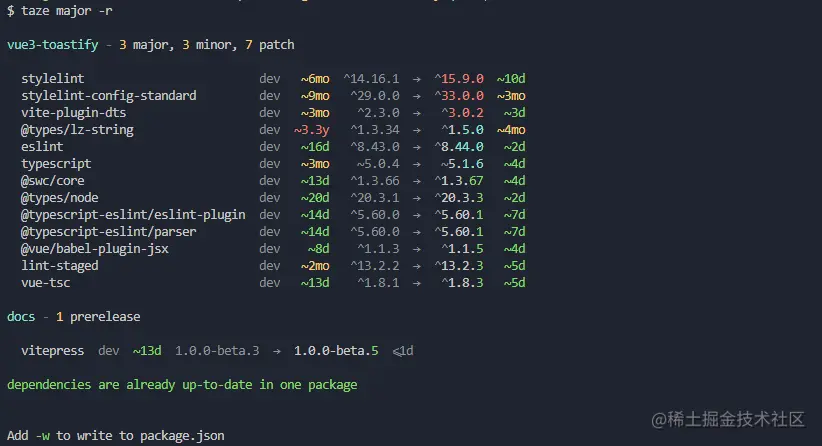
Task: Click the @types/lz-string package name
Action: [77, 130]
